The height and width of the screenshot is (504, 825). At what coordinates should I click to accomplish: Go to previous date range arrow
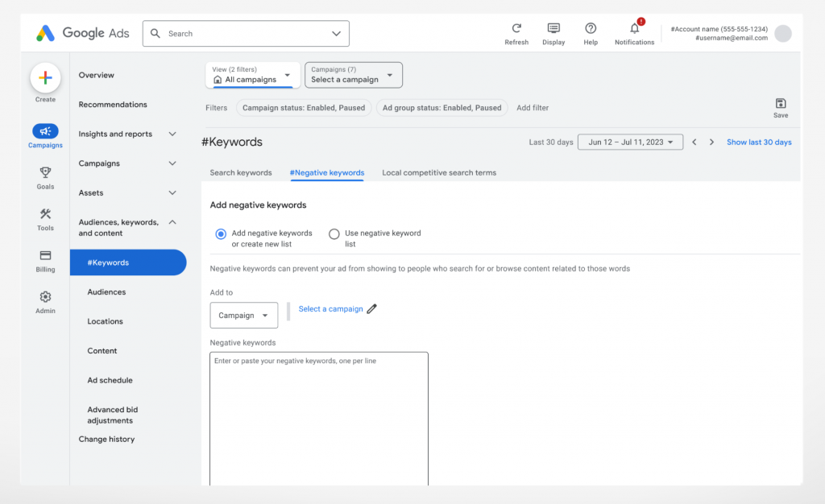click(x=694, y=142)
